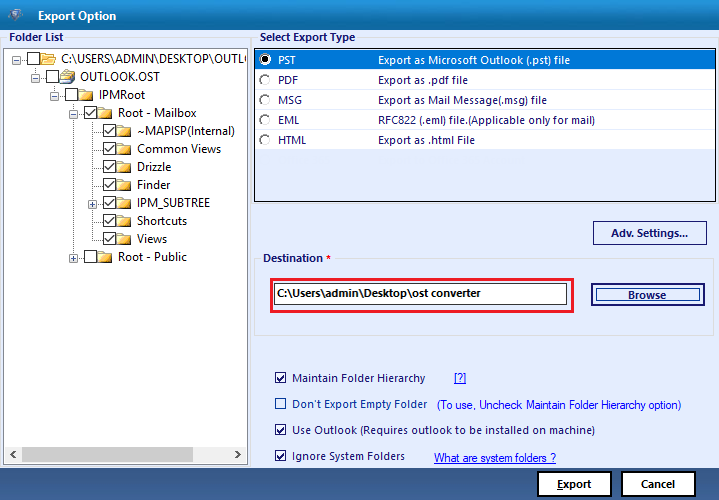Viewport: 719px width, 500px height.
Task: Open the 'What are system folders ?' link
Action: [494, 458]
